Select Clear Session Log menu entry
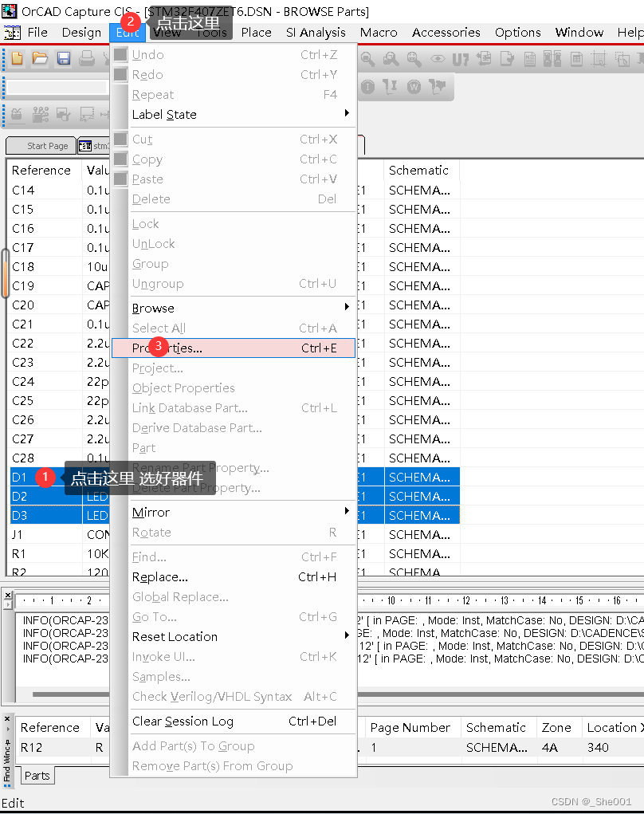The height and width of the screenshot is (814, 644). click(234, 721)
